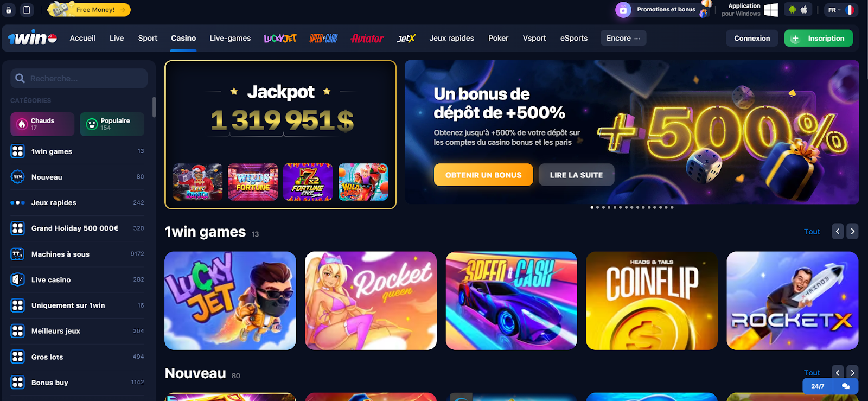Viewport: 868px width, 401px height.
Task: Click the sidebar scrollbar thumb
Action: 154,107
